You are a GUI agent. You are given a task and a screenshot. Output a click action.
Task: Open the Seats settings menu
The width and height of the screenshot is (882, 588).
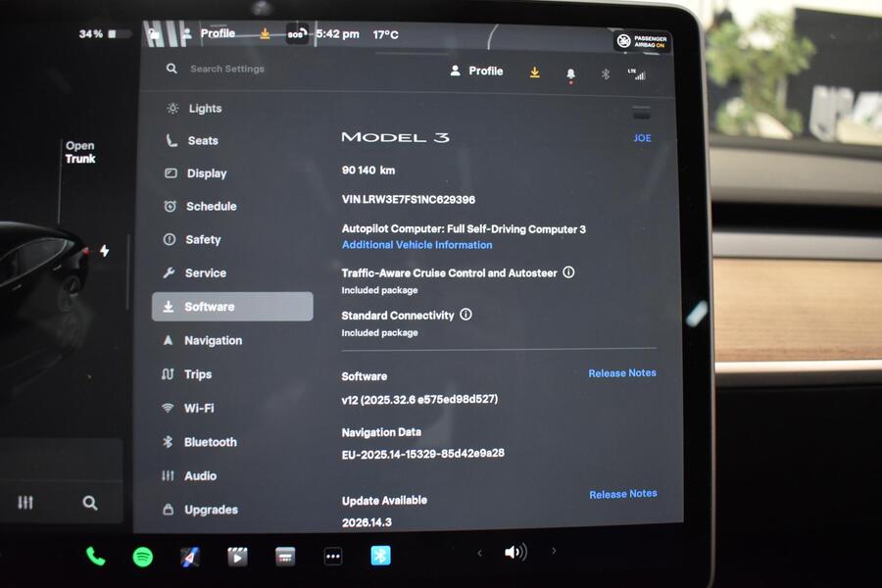pyautogui.click(x=192, y=141)
